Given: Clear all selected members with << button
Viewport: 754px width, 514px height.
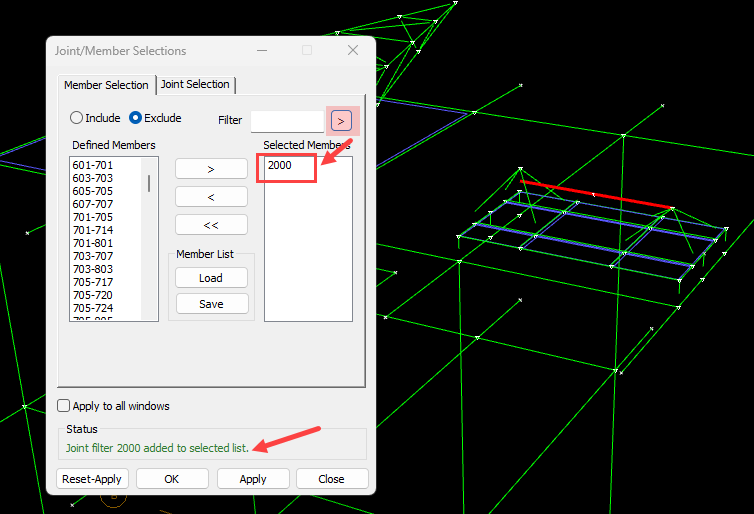Looking at the screenshot, I should 211,225.
